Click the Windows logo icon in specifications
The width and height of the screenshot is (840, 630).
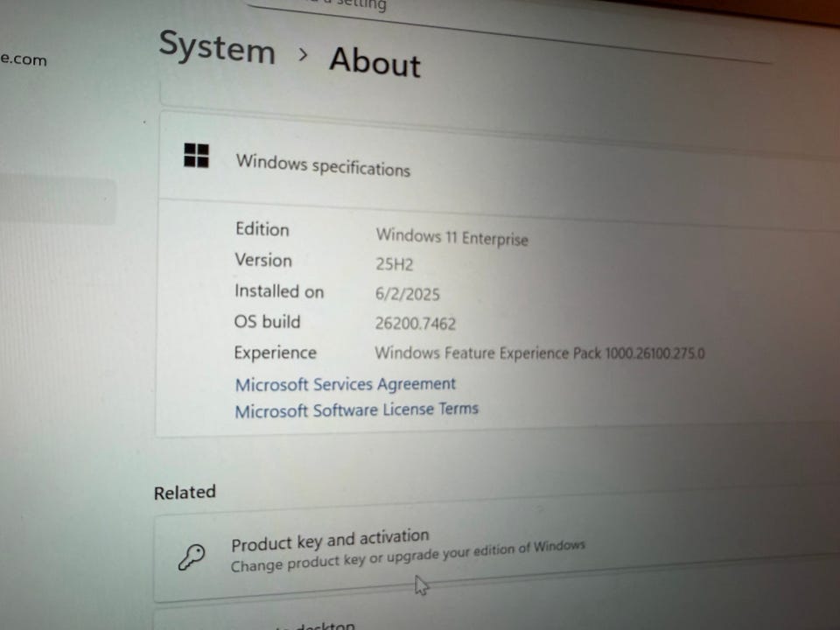196,156
